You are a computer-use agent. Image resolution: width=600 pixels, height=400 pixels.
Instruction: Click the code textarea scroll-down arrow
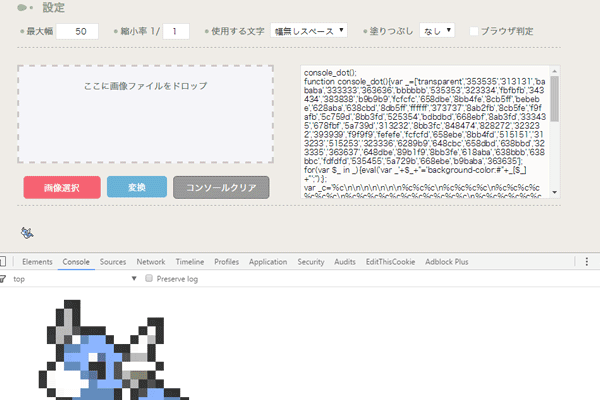[554, 192]
